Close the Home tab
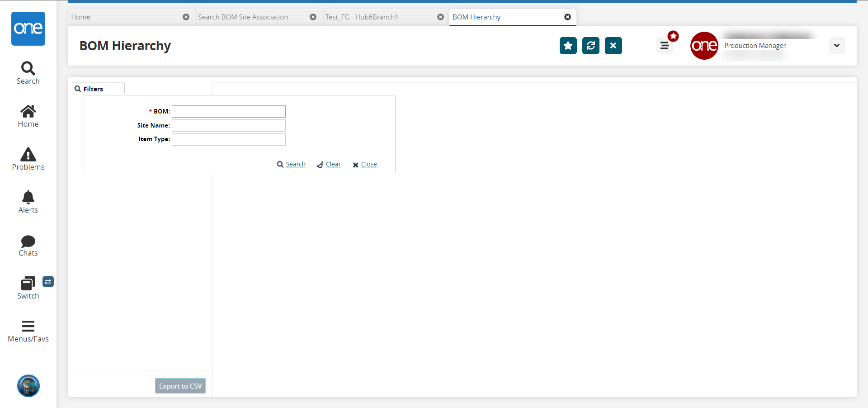The image size is (868, 408). (186, 17)
